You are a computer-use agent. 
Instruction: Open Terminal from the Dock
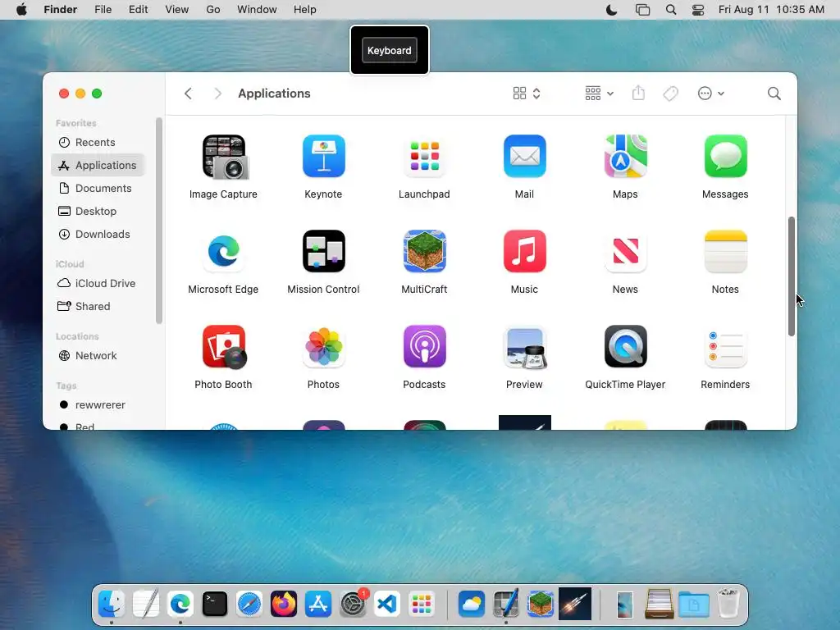pyautogui.click(x=215, y=605)
